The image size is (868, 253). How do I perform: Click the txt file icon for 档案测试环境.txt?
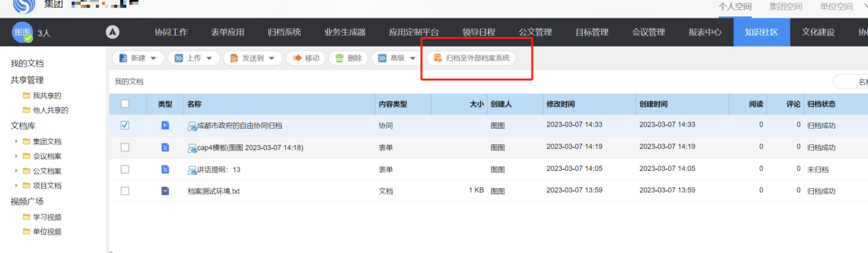165,191
